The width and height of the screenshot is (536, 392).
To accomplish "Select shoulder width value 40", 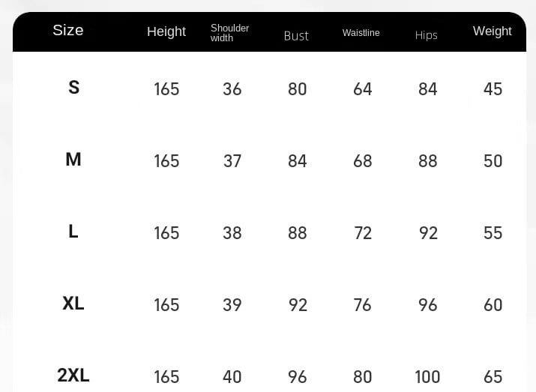I will click(x=232, y=377).
